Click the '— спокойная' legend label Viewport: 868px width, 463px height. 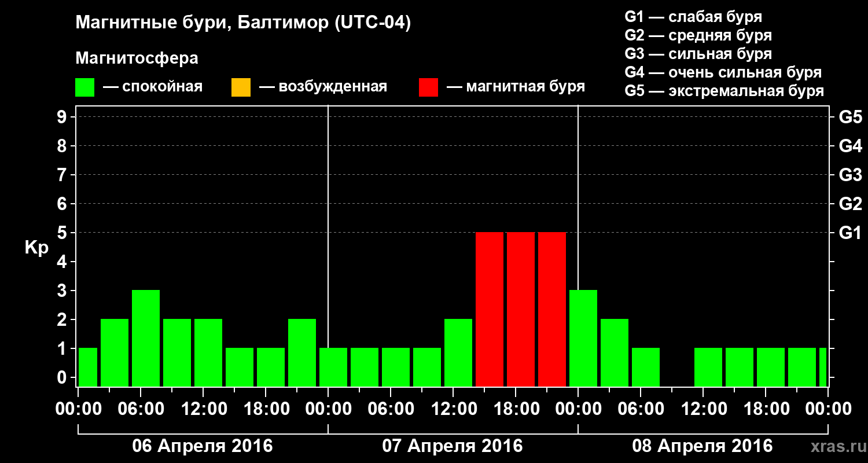[153, 87]
